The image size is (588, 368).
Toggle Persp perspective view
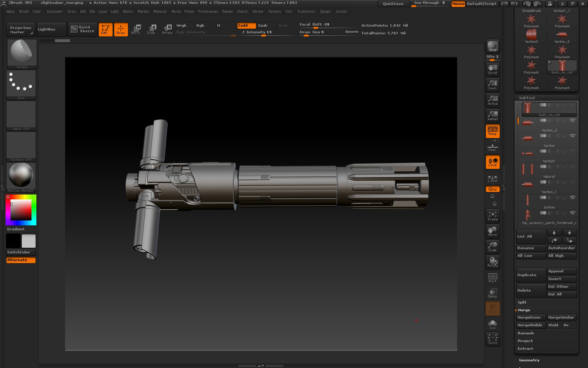tap(492, 131)
